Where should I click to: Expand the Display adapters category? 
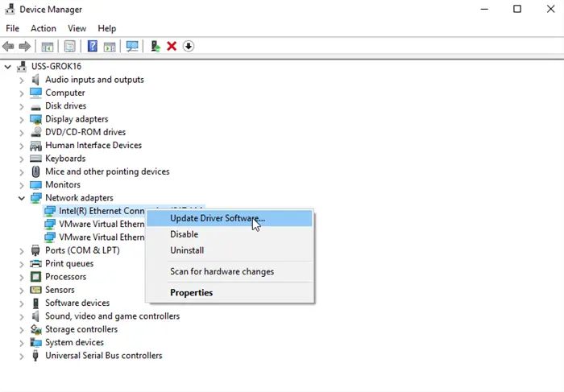click(22, 119)
